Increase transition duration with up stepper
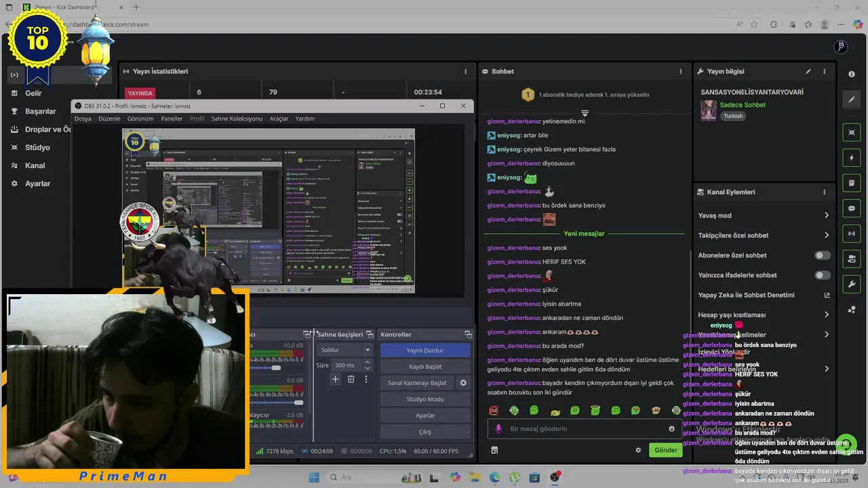 point(368,362)
